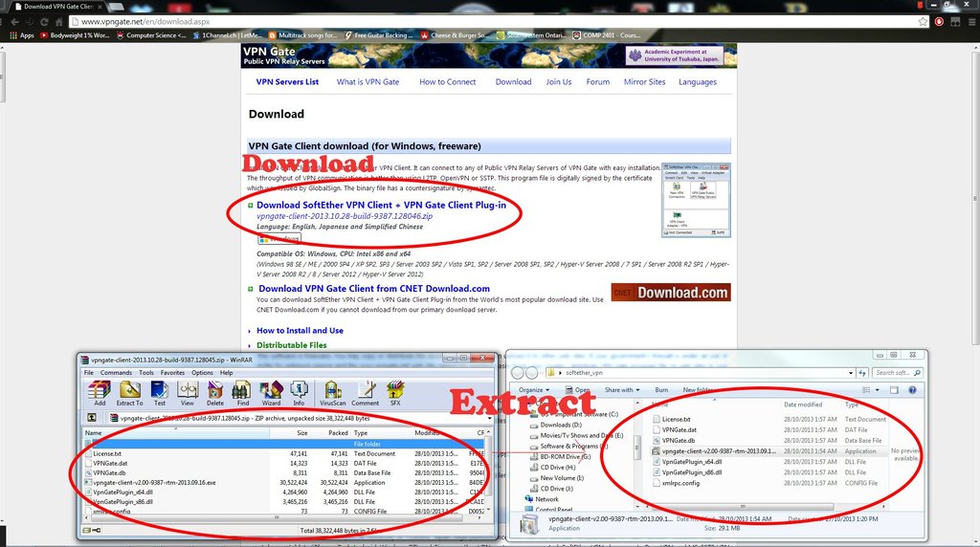
Task: Open the Chrome hamburger menu
Action: [972, 21]
